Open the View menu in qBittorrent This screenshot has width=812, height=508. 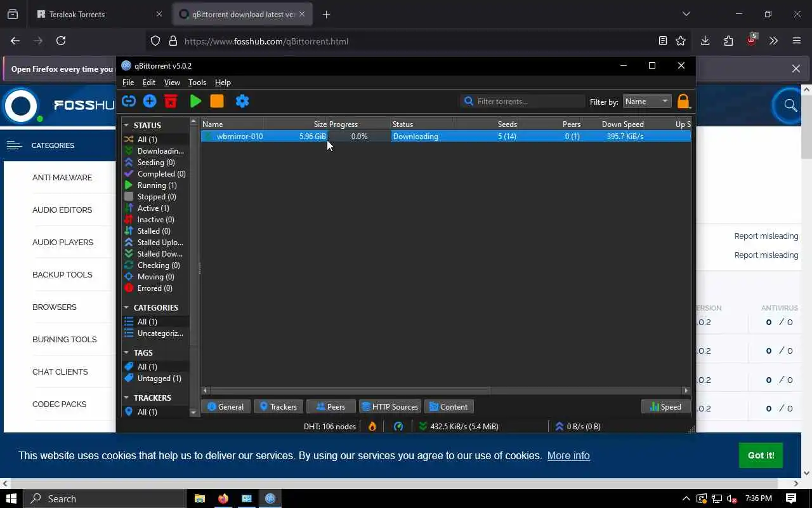(x=172, y=83)
